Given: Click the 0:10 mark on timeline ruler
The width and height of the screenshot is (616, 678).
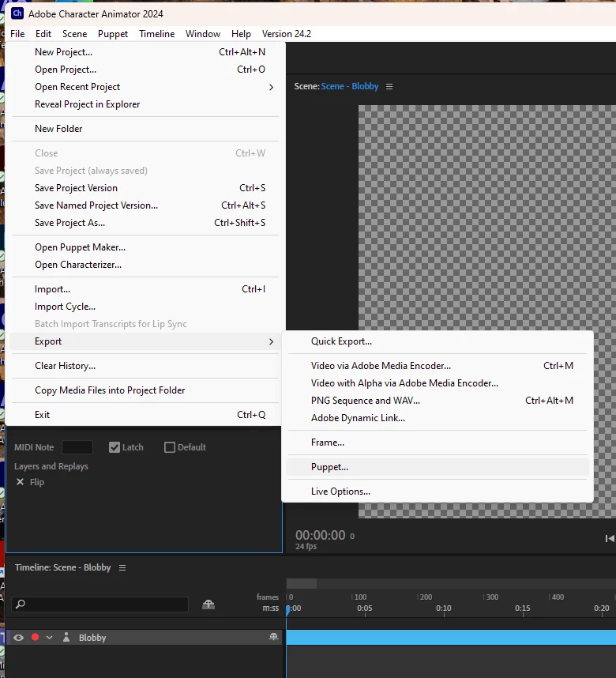Looking at the screenshot, I should point(444,608).
